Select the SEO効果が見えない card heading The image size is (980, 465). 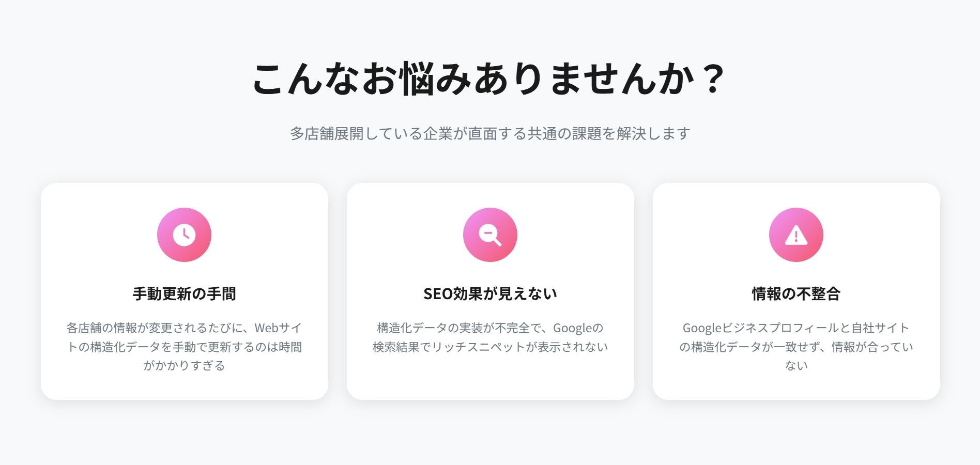490,294
